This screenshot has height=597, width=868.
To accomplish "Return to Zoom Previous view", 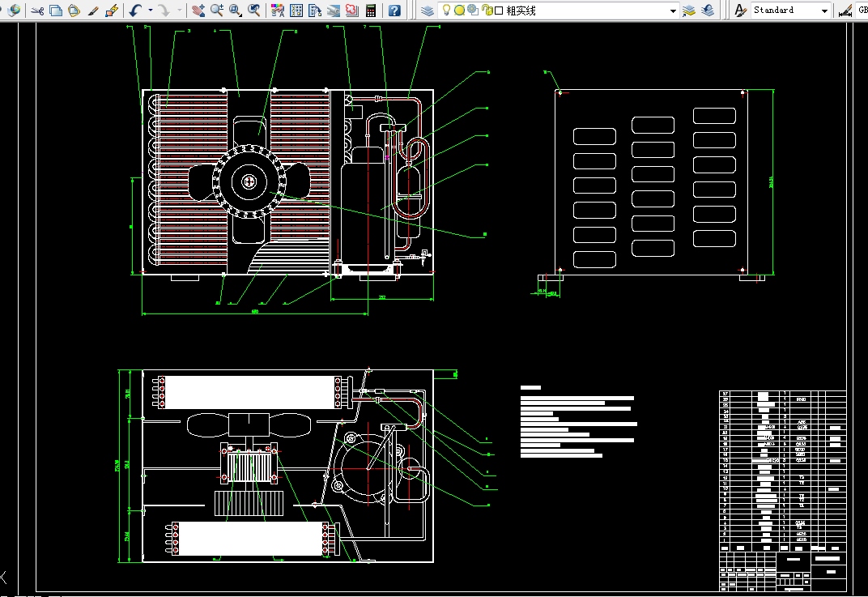I will tap(254, 10).
